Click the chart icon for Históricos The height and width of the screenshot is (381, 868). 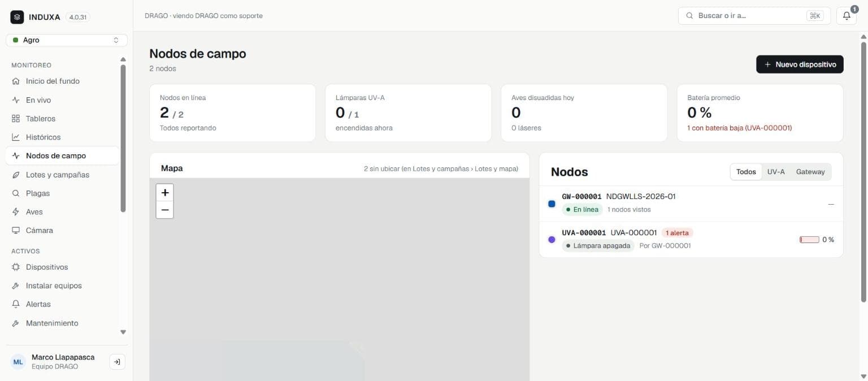click(x=16, y=137)
